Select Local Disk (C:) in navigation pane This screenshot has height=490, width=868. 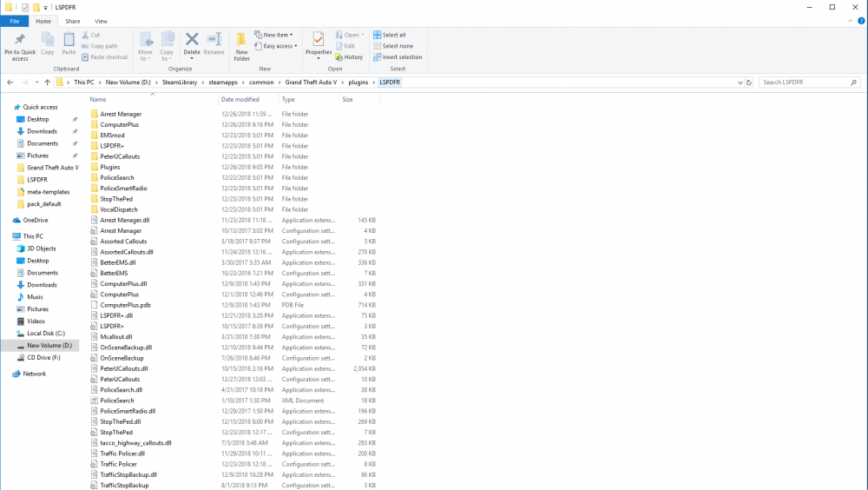point(46,333)
